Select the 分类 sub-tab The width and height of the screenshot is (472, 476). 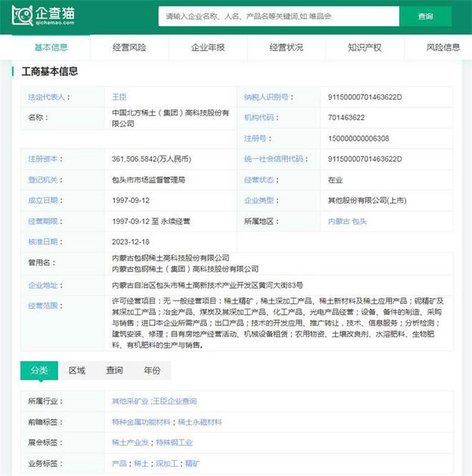pos(39,370)
